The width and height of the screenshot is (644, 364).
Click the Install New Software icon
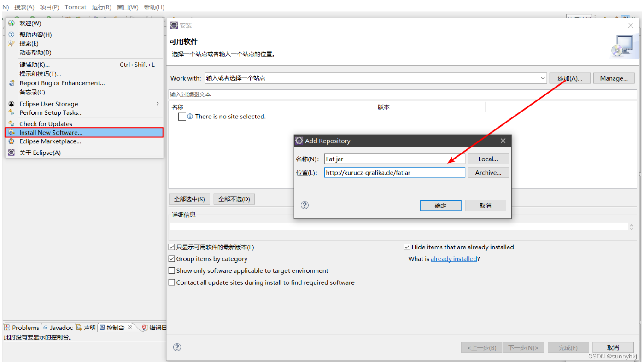(12, 132)
